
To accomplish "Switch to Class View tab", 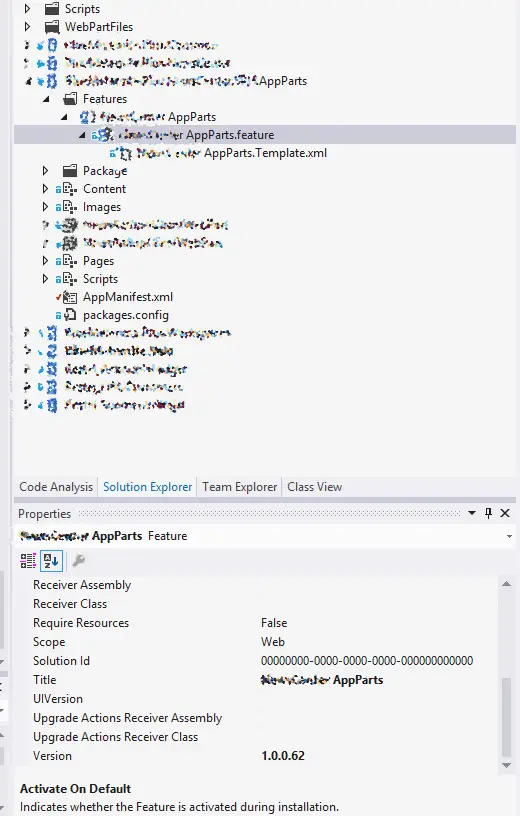I will [x=314, y=487].
